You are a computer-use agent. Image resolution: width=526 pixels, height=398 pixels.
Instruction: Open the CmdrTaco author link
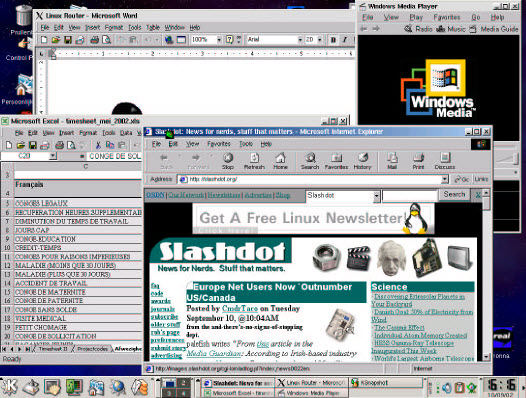click(240, 308)
